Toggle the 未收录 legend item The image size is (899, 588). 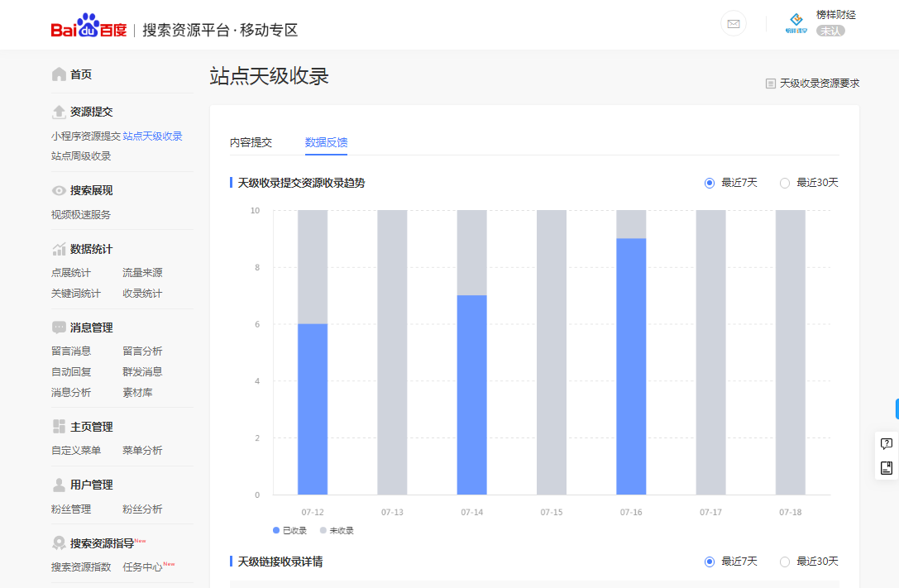337,530
